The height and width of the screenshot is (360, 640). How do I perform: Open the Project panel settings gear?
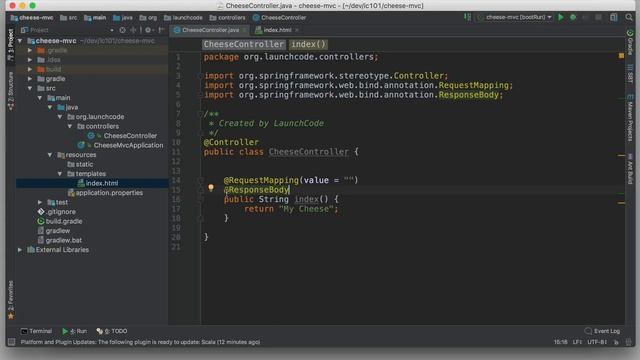(x=148, y=30)
